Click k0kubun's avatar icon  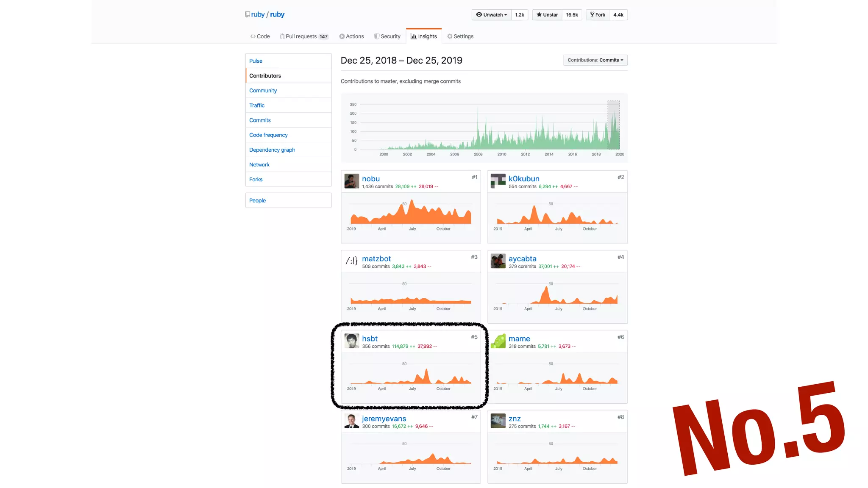pos(498,181)
